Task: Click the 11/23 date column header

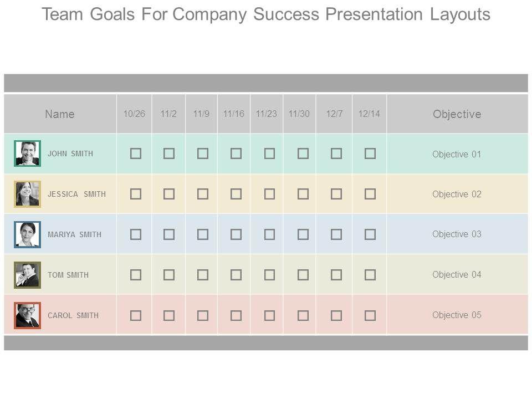Action: coord(267,114)
